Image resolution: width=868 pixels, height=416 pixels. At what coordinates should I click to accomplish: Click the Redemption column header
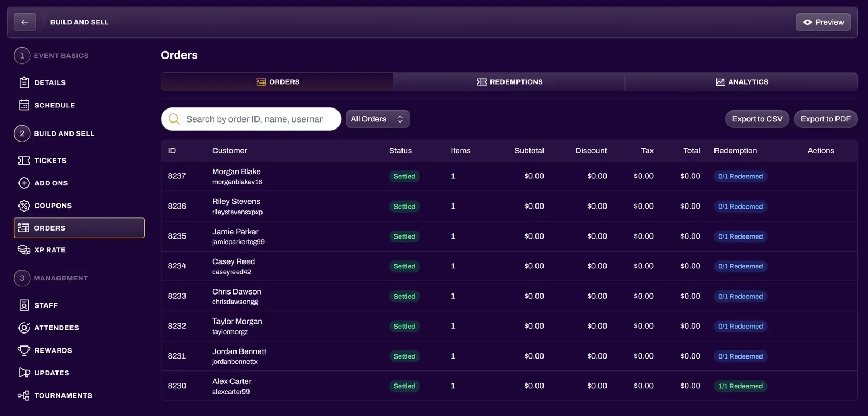[735, 151]
